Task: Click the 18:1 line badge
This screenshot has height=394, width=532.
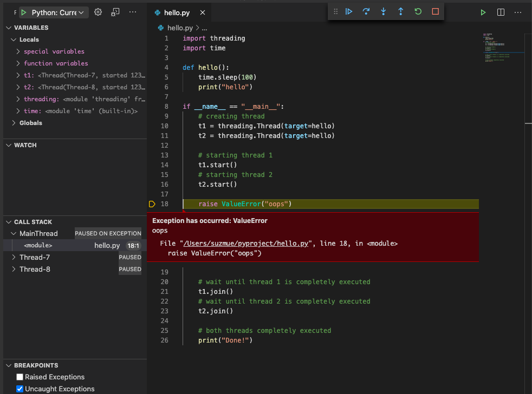Action: point(133,246)
